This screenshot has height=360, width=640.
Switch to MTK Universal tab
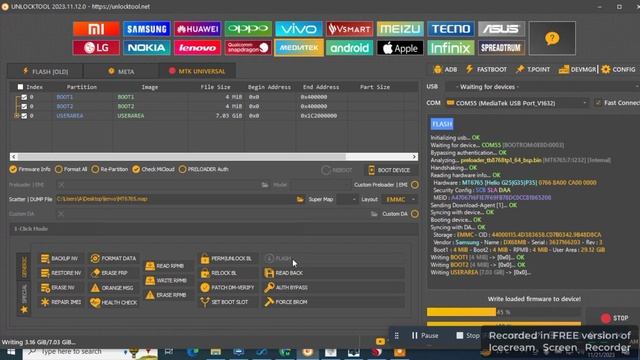point(197,71)
